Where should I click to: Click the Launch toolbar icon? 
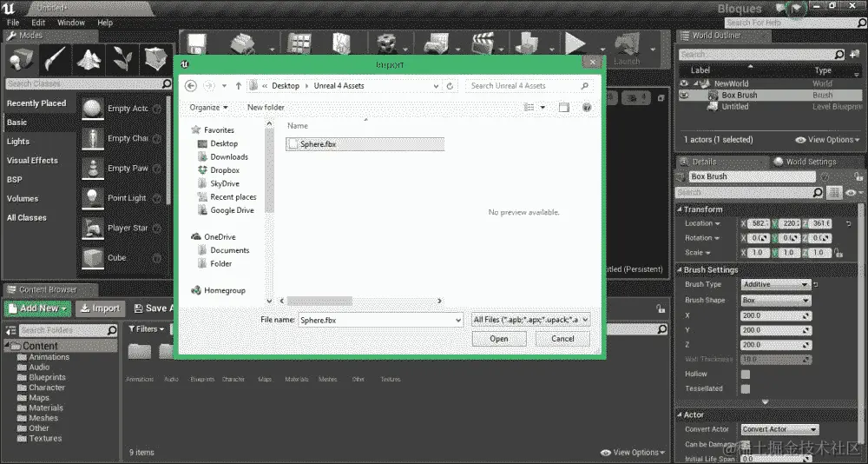628,48
